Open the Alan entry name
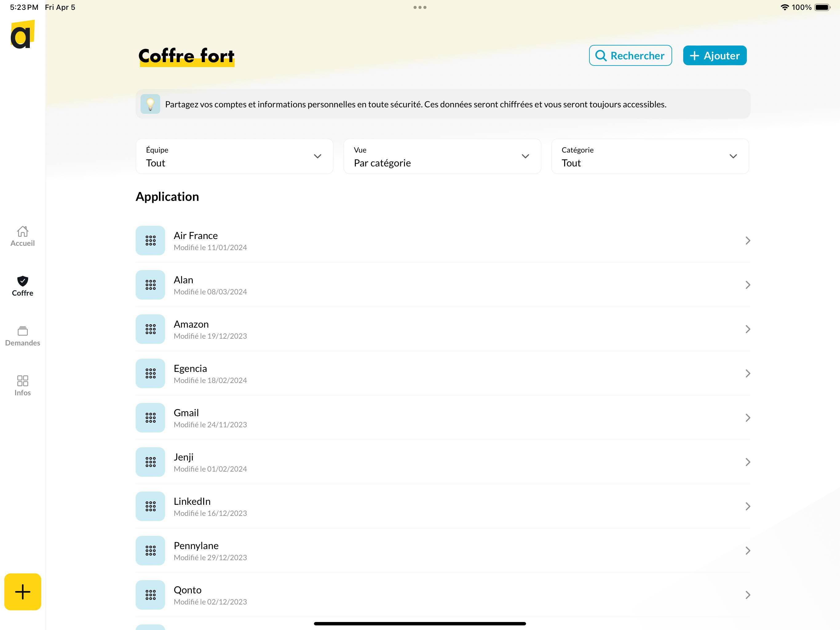 [184, 280]
